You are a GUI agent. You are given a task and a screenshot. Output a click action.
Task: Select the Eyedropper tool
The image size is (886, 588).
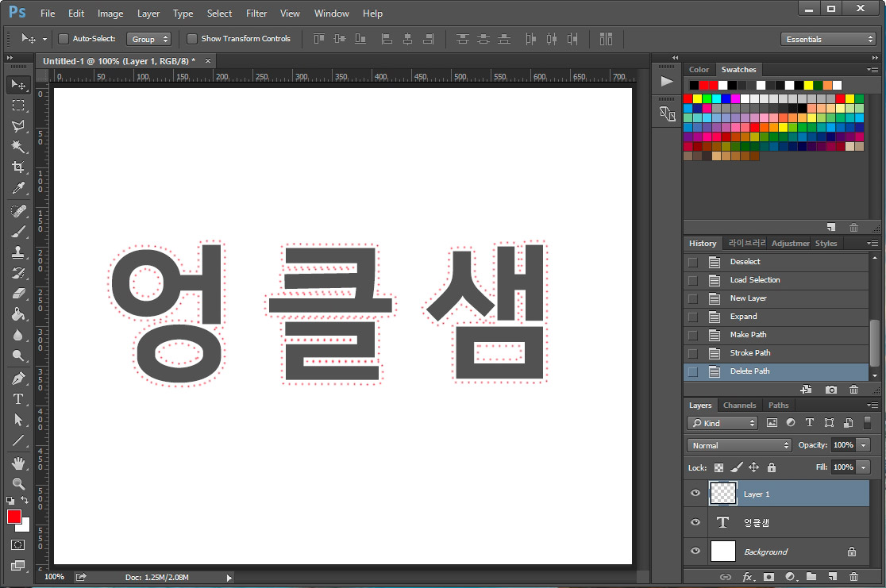18,187
